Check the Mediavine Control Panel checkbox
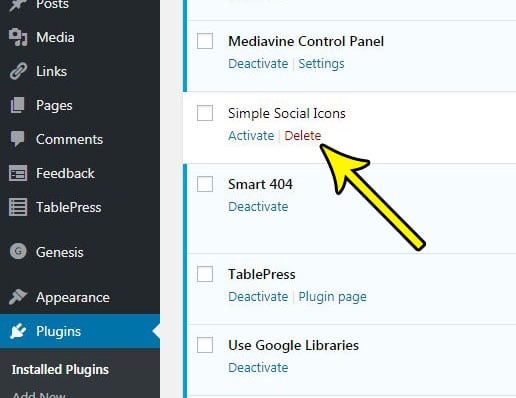Viewport: 516px width, 398px height. pos(205,41)
